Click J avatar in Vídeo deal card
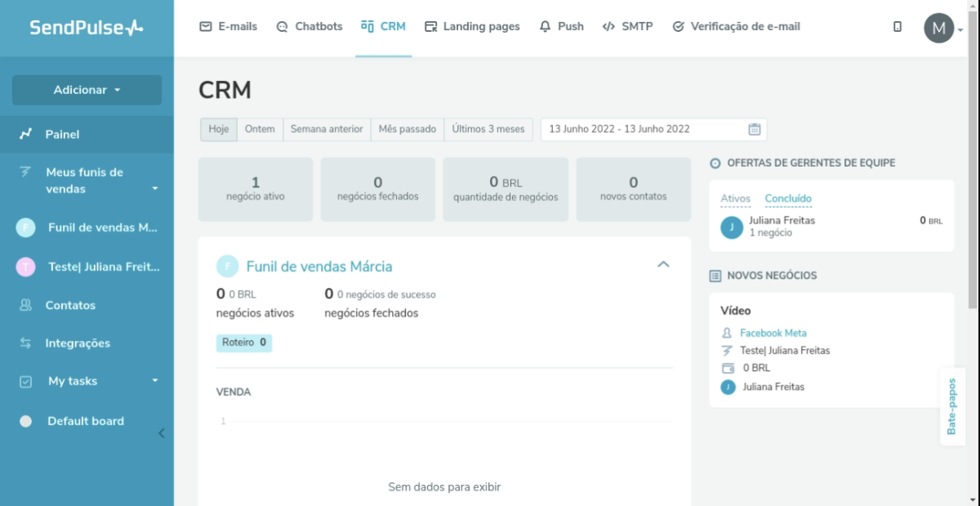This screenshot has width=980, height=506. click(728, 387)
